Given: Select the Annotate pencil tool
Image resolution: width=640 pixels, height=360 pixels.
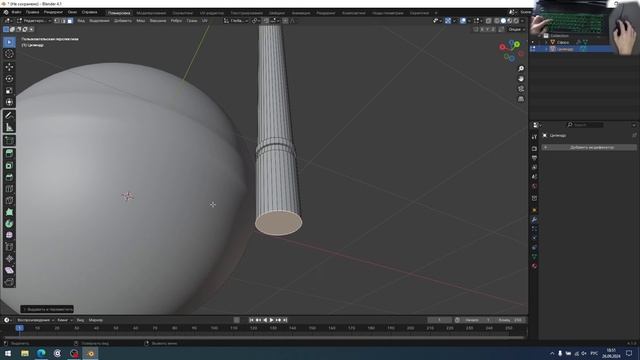Looking at the screenshot, I should pyautogui.click(x=9, y=116).
